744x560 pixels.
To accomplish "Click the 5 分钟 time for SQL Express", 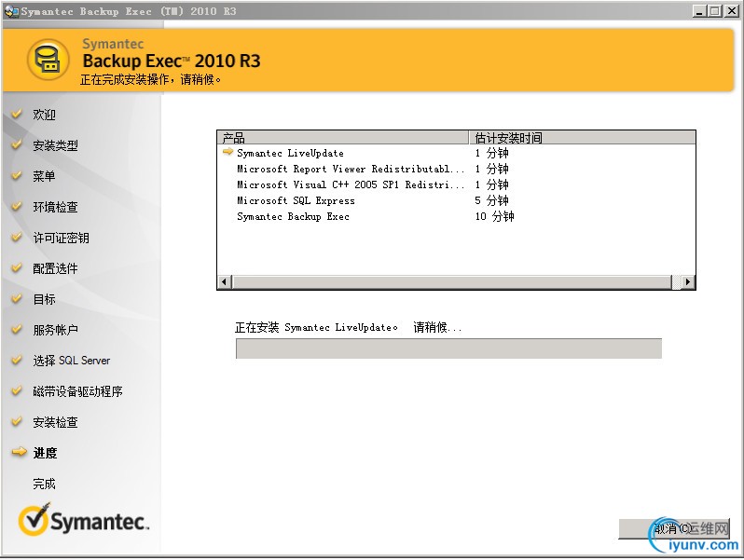I will coord(491,200).
